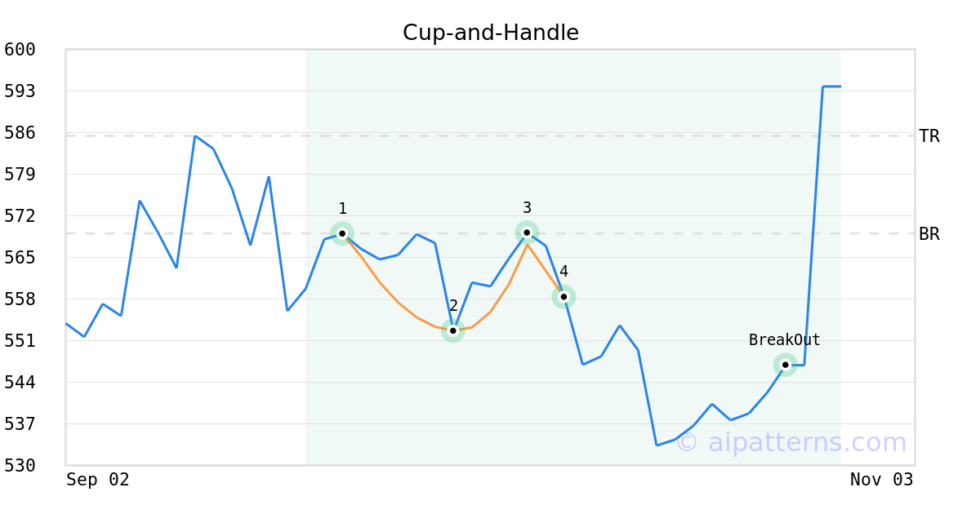The width and height of the screenshot is (980, 514).
Task: Click the BreakOut text label
Action: coord(784,340)
